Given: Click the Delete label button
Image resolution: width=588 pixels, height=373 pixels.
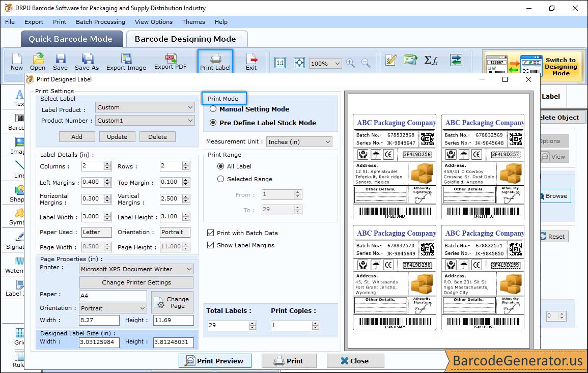Looking at the screenshot, I should click(x=157, y=137).
